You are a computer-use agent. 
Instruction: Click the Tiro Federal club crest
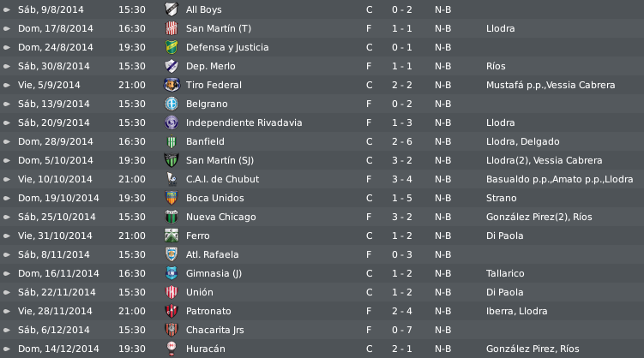click(x=172, y=85)
